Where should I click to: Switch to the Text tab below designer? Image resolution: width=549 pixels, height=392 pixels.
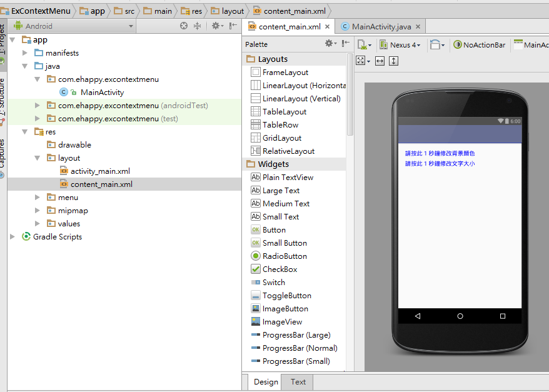pyautogui.click(x=298, y=382)
